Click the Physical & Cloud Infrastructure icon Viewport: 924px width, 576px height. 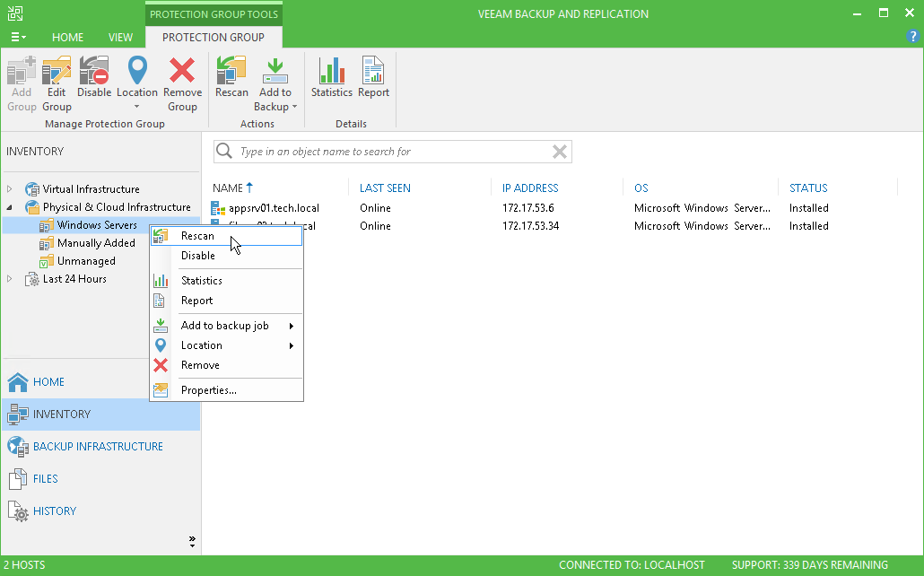31,207
